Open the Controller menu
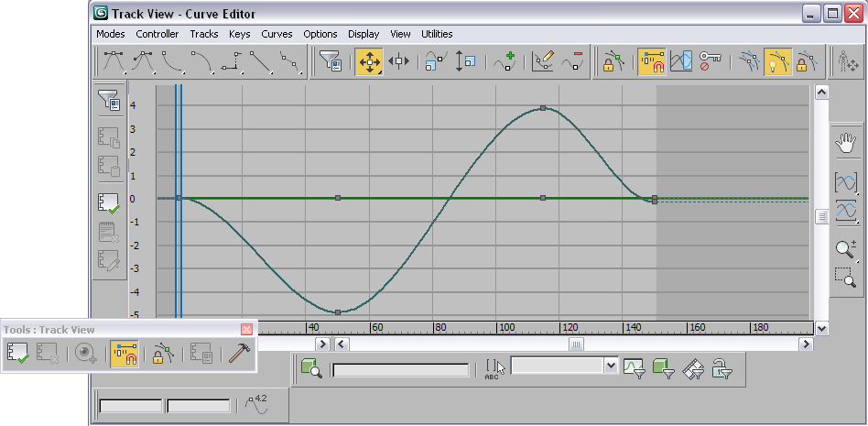Image resolution: width=868 pixels, height=426 pixels. (157, 34)
